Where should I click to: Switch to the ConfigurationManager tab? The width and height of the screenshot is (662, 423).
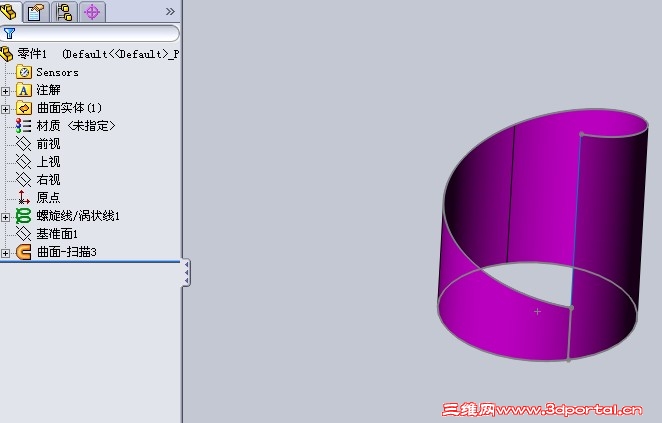(x=64, y=12)
